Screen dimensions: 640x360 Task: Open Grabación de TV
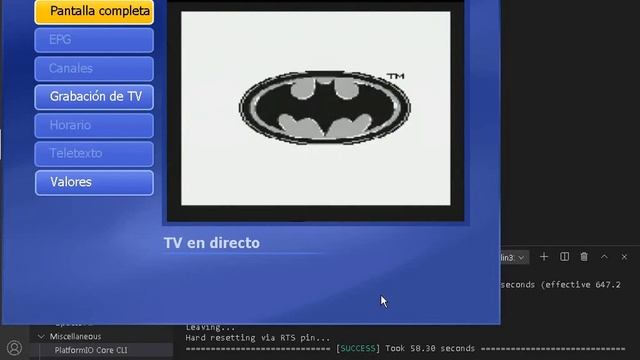pyautogui.click(x=94, y=97)
